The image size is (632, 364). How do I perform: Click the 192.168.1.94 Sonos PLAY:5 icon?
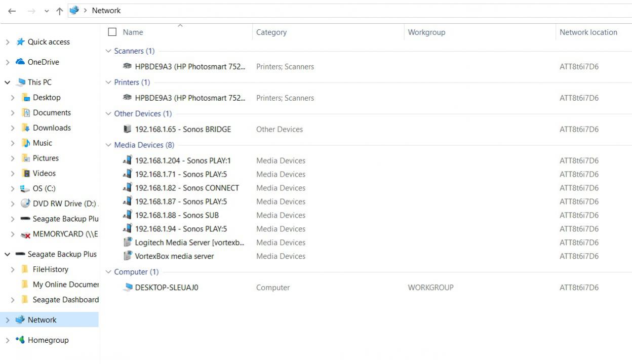128,229
